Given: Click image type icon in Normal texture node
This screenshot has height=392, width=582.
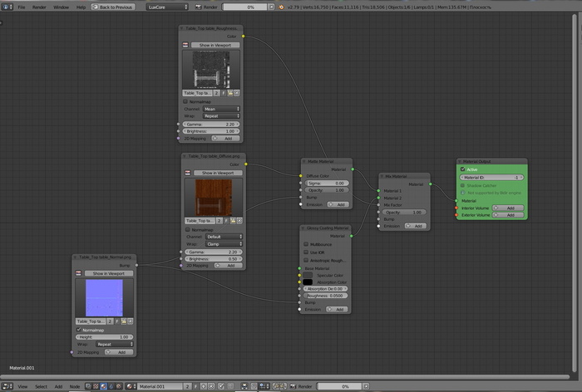Looking at the screenshot, I should click(79, 272).
